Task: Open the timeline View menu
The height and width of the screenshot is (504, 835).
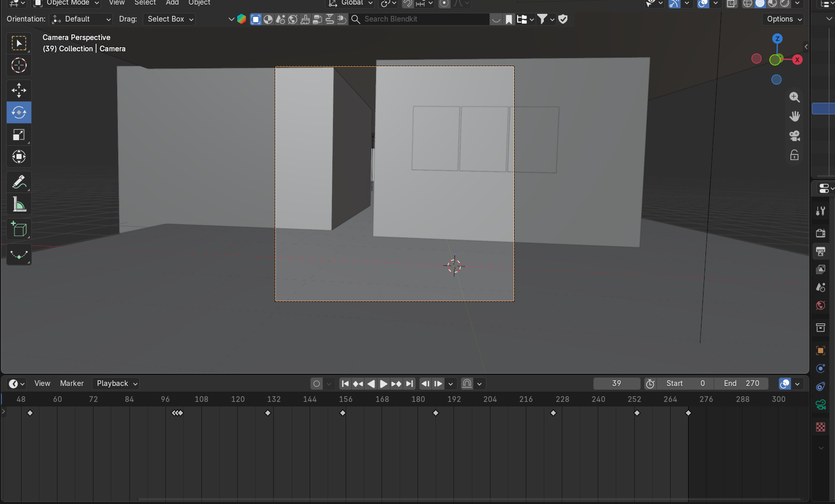Action: pyautogui.click(x=42, y=383)
